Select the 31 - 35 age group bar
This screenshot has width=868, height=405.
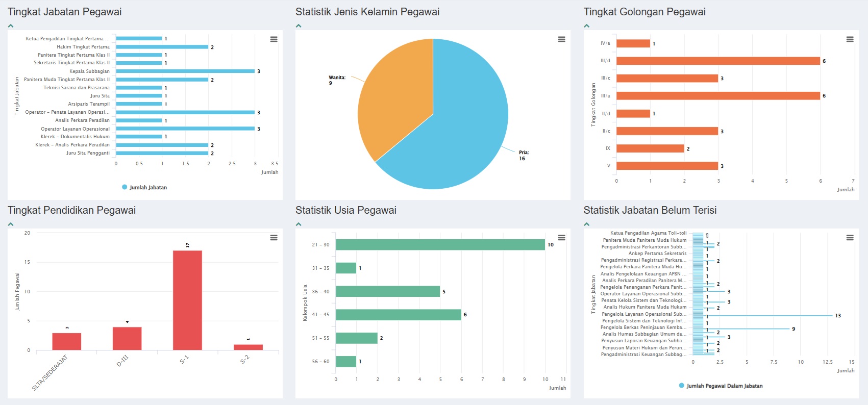pyautogui.click(x=346, y=268)
